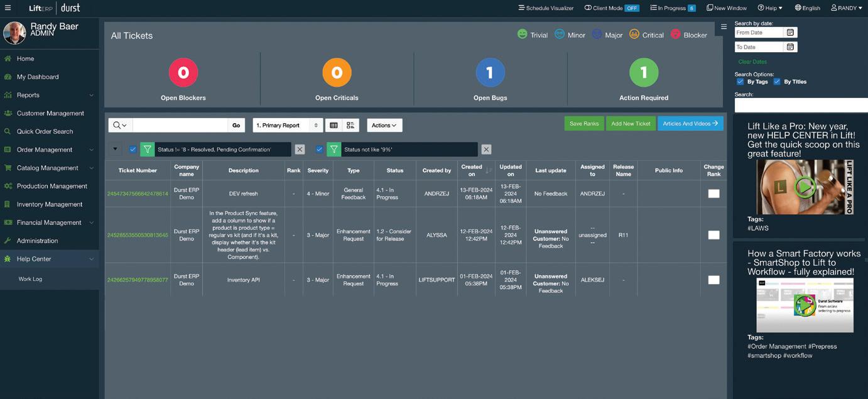Open the search column magnifier dropdown

pyautogui.click(x=120, y=125)
